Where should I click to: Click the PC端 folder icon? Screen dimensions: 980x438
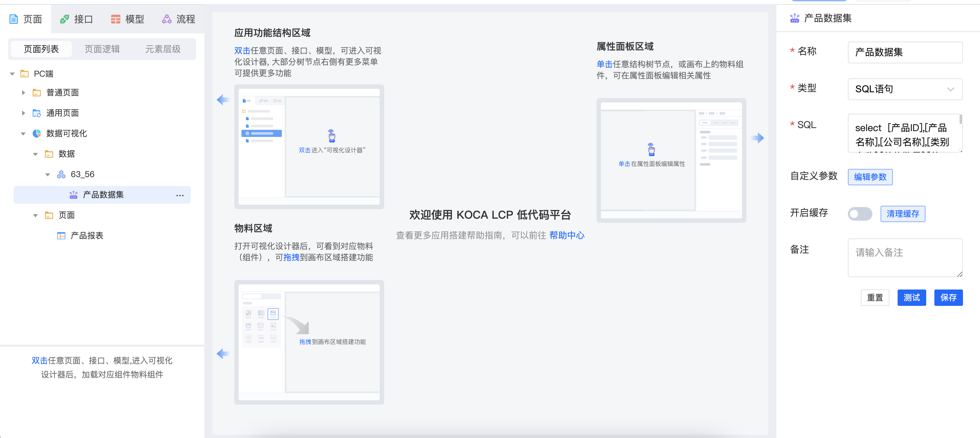pyautogui.click(x=25, y=74)
